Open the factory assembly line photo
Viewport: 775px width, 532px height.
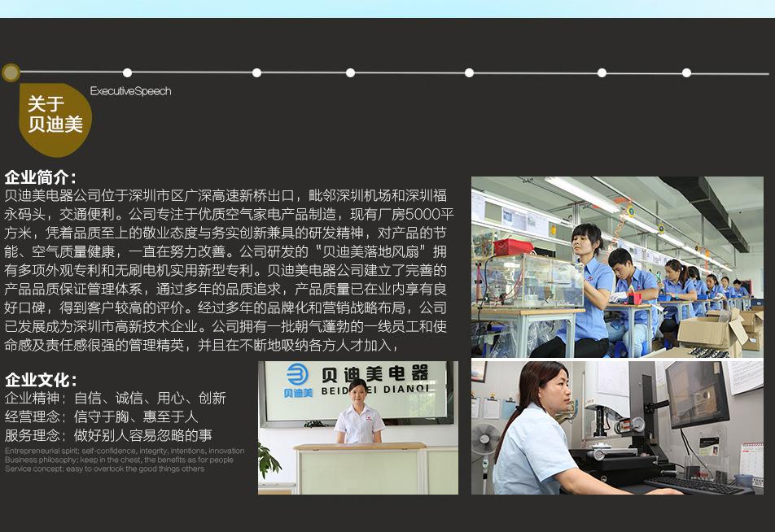617,267
